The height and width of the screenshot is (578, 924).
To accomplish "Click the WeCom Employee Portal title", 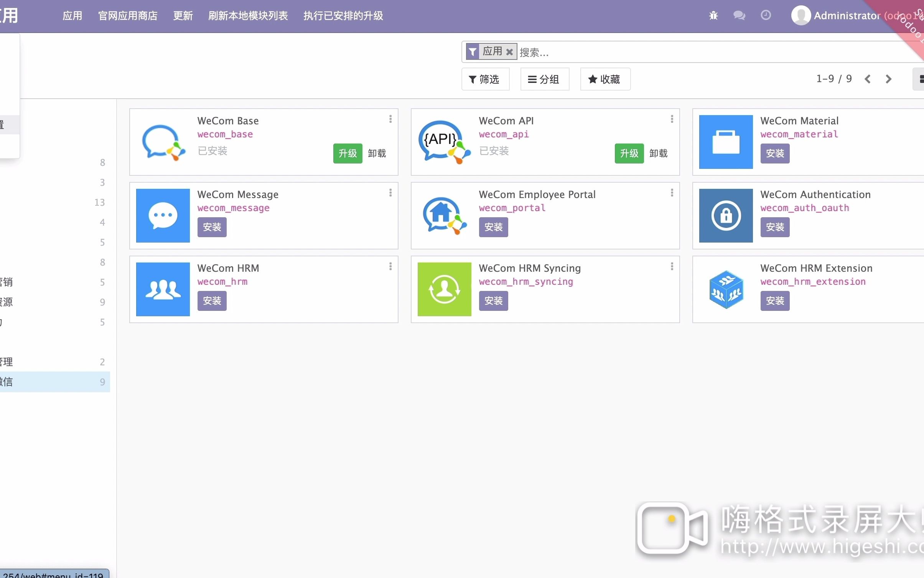I will pyautogui.click(x=537, y=195).
